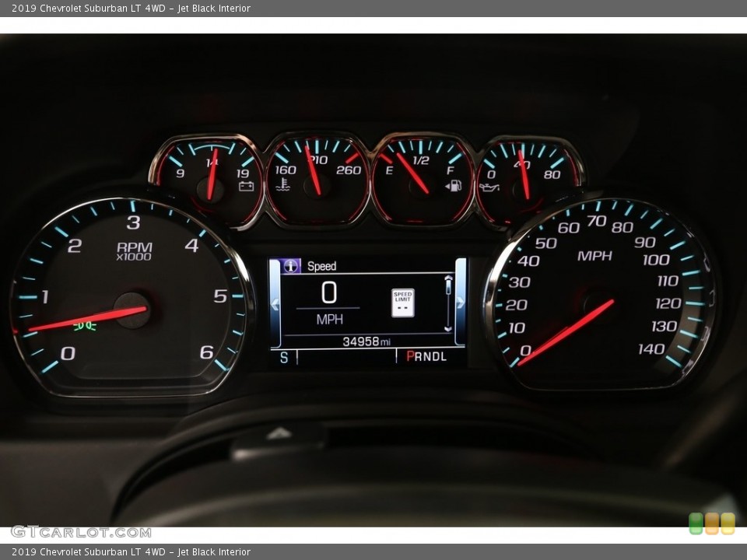Screen dimensions: 747x560
Task: Click the F mark on the fuel gauge
Action: click(451, 170)
